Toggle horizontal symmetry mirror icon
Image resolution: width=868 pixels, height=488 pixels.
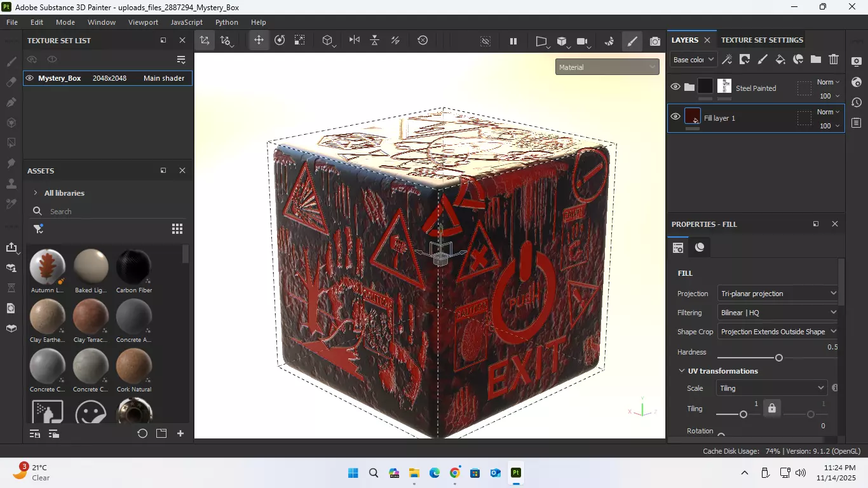(x=355, y=40)
